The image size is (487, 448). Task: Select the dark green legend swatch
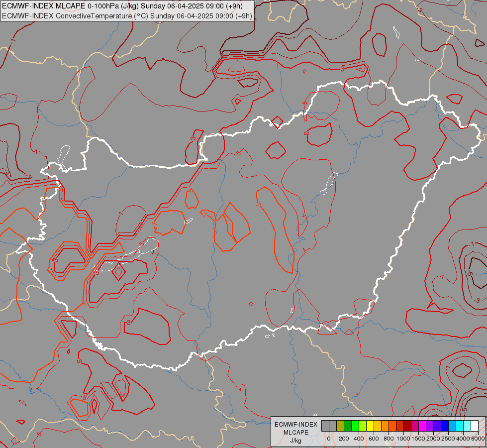point(348,426)
